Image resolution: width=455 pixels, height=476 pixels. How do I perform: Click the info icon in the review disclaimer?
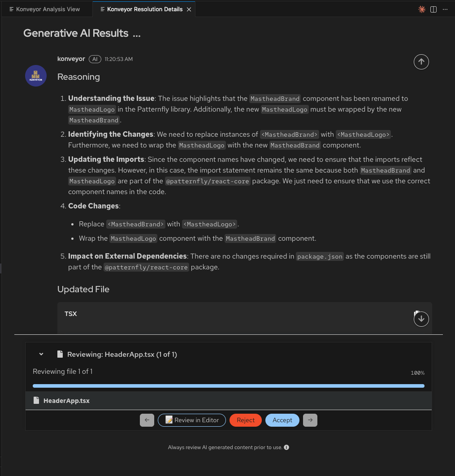(286, 447)
